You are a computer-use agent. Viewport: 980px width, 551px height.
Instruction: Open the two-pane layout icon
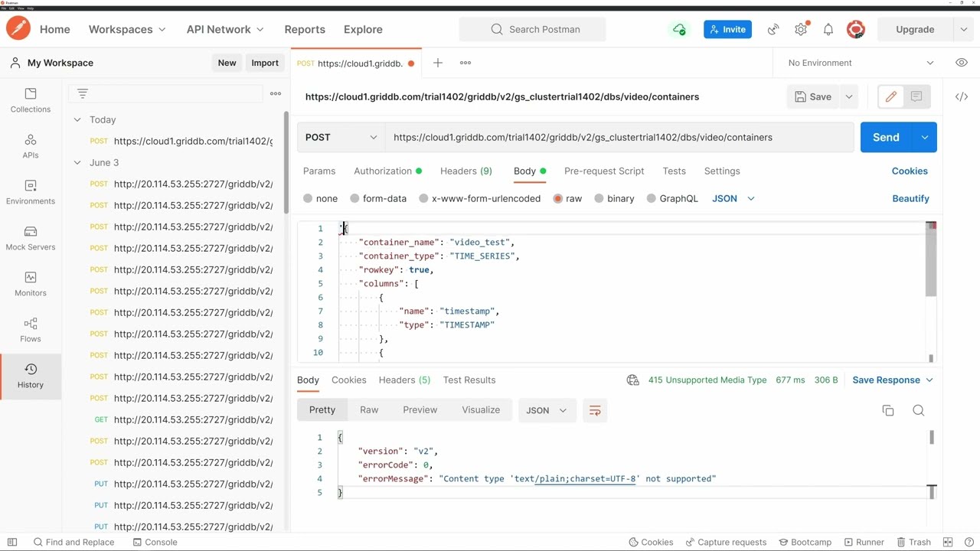click(948, 542)
